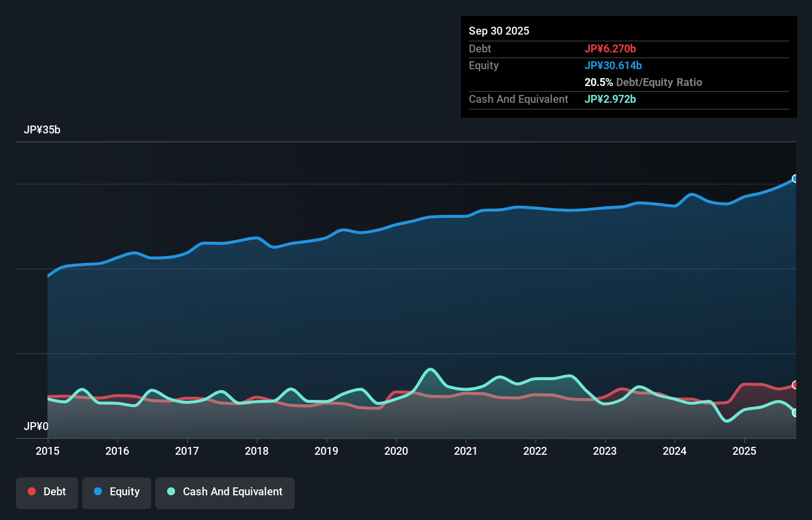This screenshot has height=520, width=812.
Task: Select the 2020 year label
Action: tap(396, 451)
